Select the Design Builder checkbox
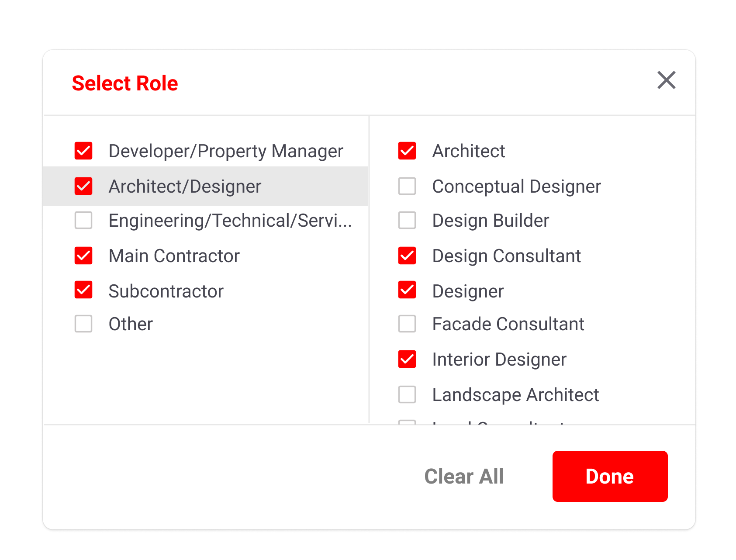 tap(407, 220)
